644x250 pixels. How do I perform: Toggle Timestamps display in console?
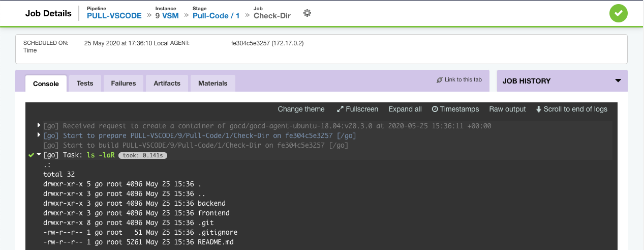click(x=455, y=109)
